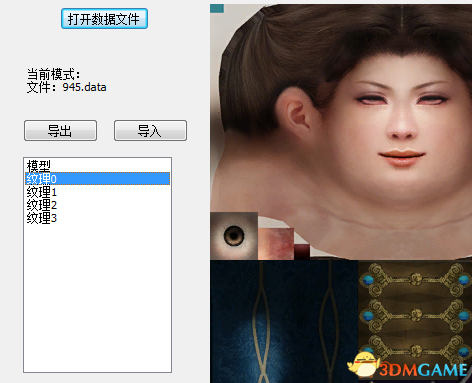The width and height of the screenshot is (472, 383).
Task: Click the 3DMGAME watermark logo
Action: tap(408, 368)
